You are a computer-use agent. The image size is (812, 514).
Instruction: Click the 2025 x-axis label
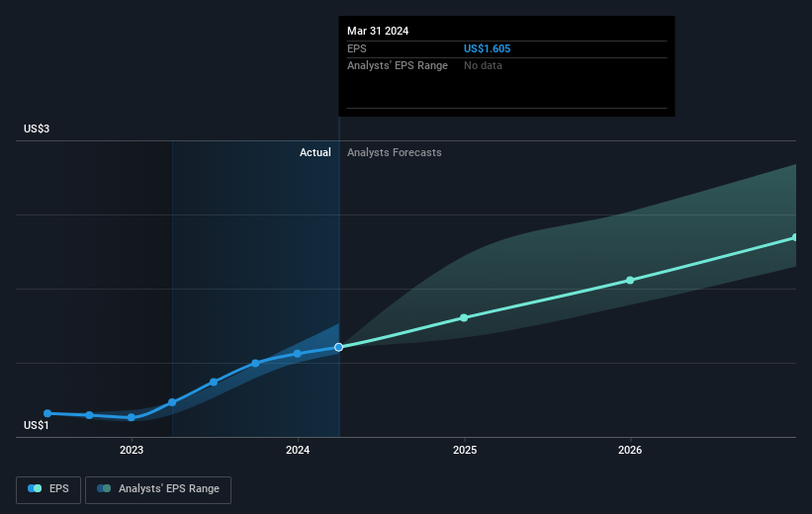[x=465, y=451]
